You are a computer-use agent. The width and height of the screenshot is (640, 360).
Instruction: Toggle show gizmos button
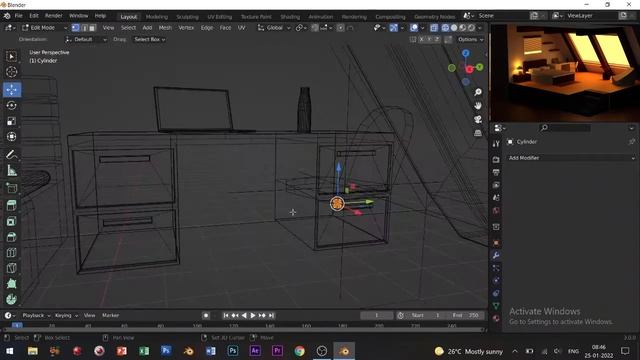(393, 28)
